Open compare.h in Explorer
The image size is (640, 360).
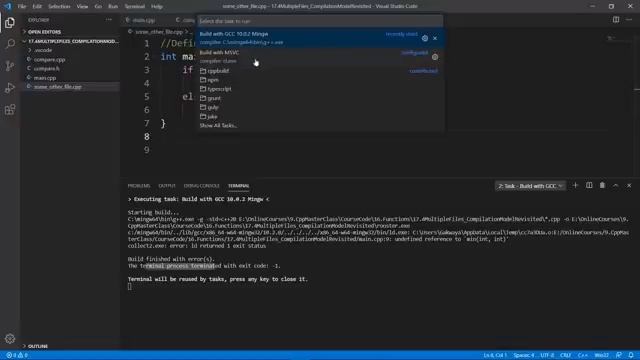pos(70,69)
